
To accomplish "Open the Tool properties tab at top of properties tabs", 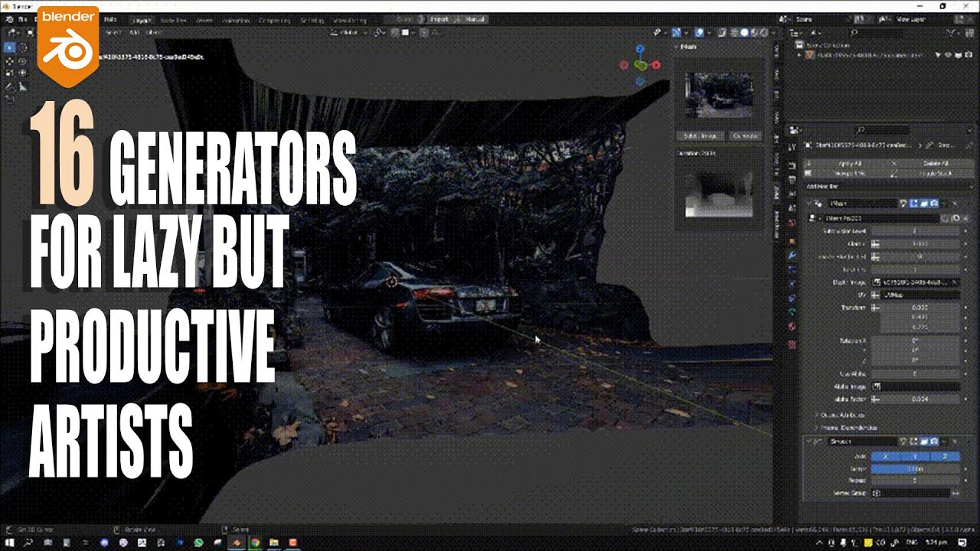I will (x=792, y=147).
